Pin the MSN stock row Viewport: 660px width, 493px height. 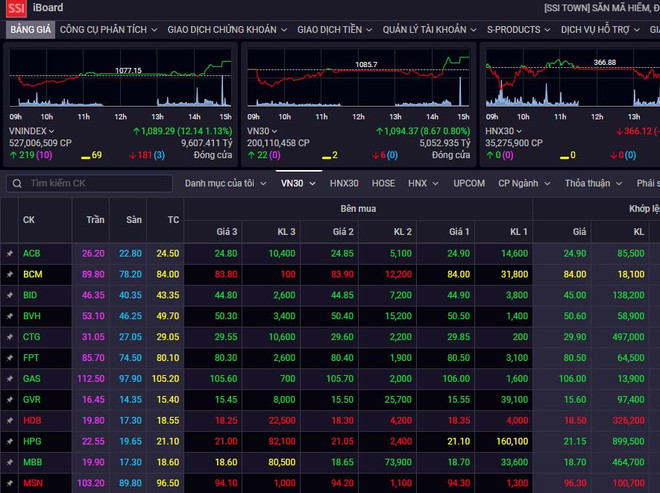9,484
